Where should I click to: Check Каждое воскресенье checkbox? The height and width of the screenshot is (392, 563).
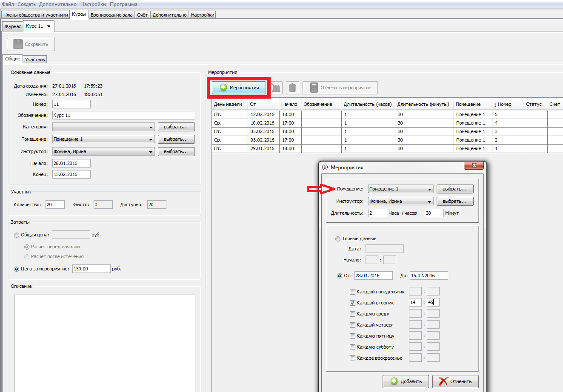[352, 358]
